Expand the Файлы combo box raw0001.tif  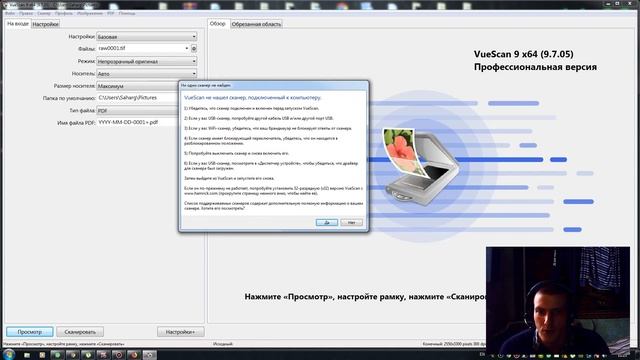[187, 48]
